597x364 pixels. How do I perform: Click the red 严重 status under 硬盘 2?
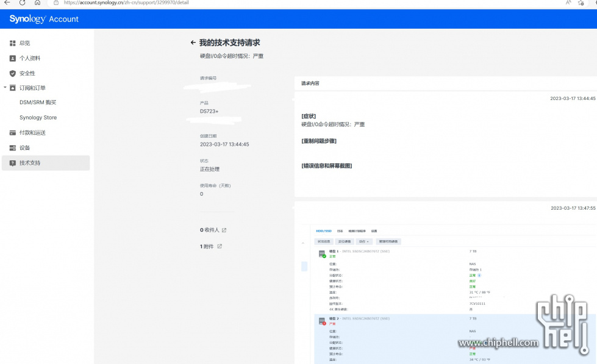[332, 324]
